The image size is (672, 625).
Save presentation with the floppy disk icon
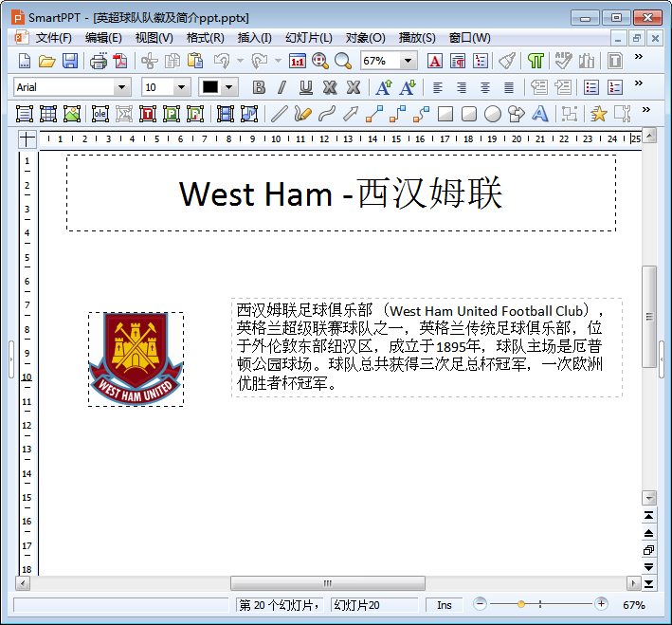tap(70, 61)
